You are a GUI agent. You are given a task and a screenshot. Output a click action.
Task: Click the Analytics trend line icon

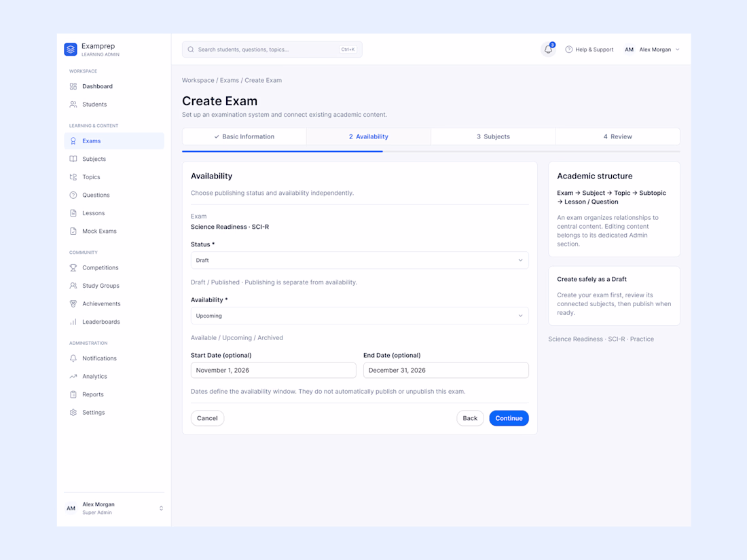point(73,376)
